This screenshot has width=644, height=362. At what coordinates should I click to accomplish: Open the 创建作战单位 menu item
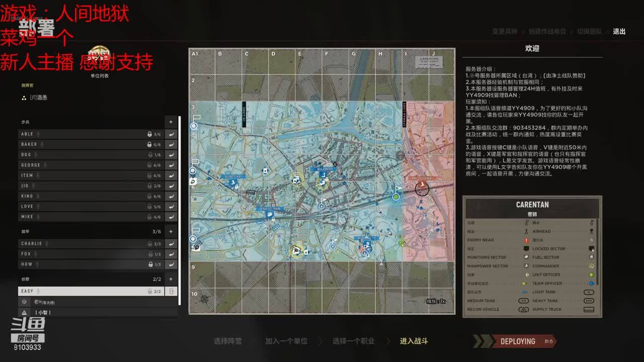548,31
